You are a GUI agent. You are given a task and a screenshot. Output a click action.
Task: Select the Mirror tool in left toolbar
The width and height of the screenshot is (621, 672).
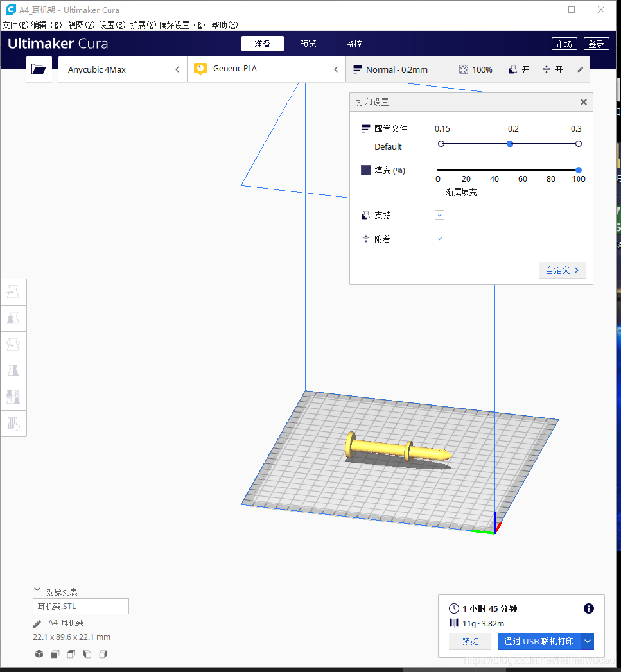click(13, 371)
